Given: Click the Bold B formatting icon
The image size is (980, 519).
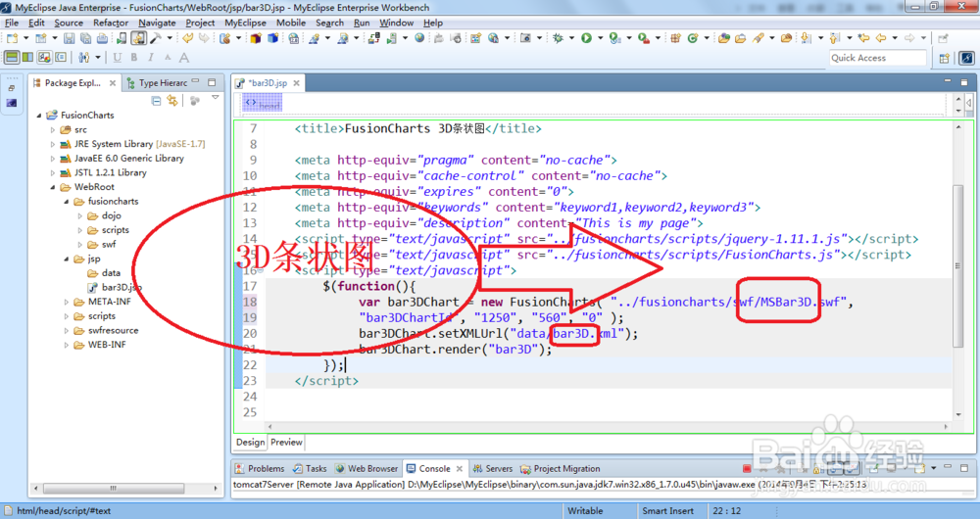Looking at the screenshot, I should point(133,58).
